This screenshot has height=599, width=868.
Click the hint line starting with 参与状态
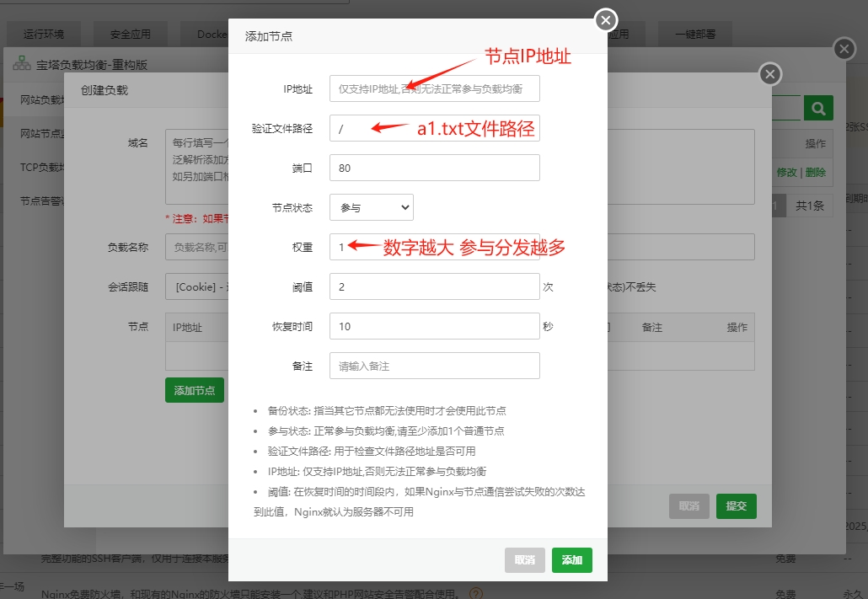386,431
